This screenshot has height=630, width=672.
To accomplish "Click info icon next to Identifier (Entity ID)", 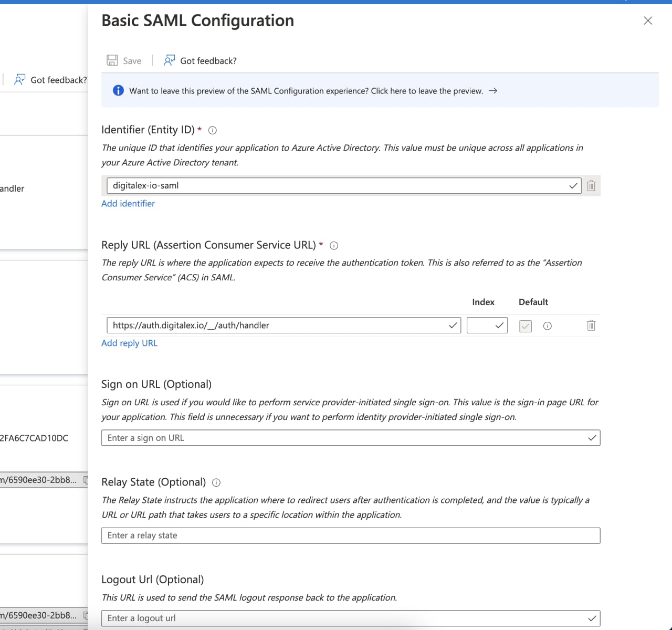I will coord(213,130).
